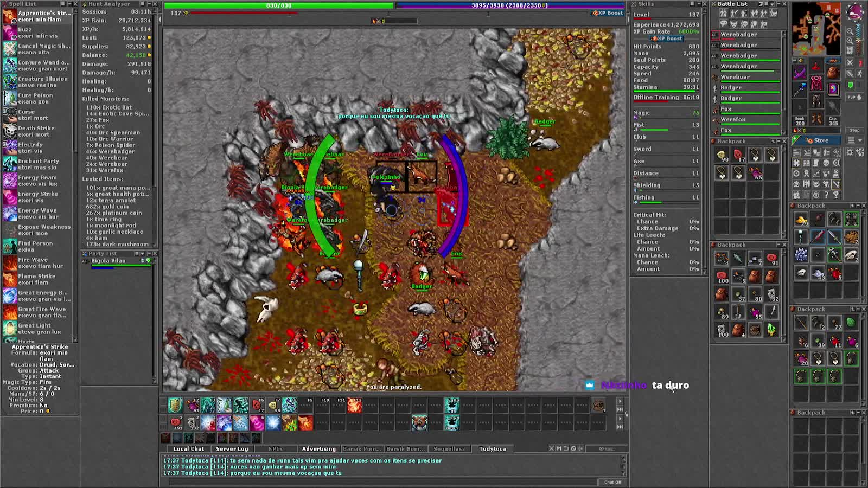Click XP Boost button beside the mana bar
868x488 pixels.
click(608, 13)
